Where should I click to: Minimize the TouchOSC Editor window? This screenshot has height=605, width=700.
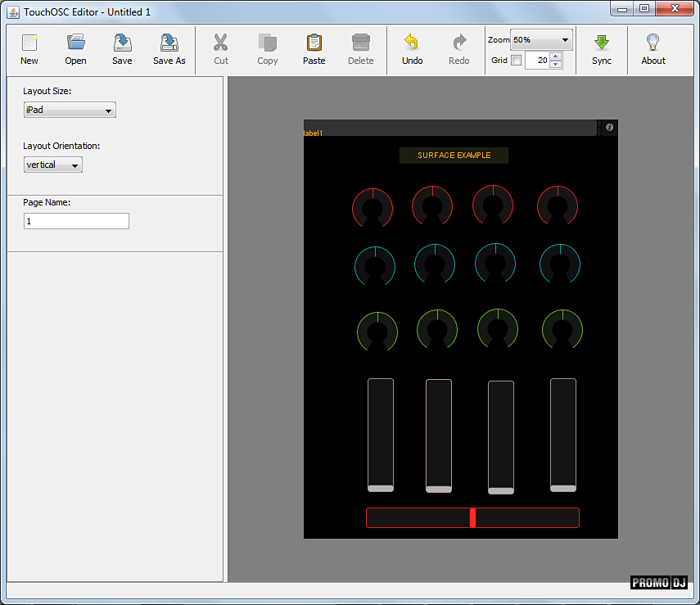pyautogui.click(x=622, y=9)
